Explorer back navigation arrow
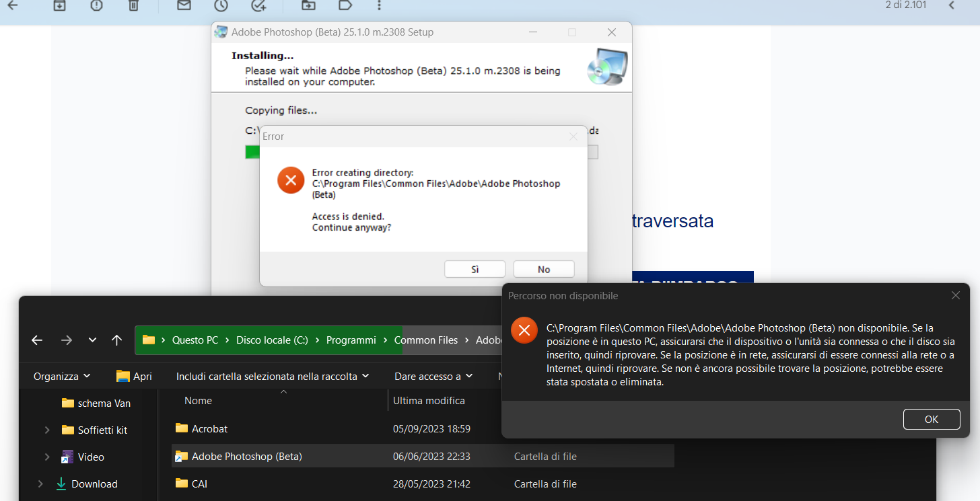The image size is (980, 501). (37, 340)
